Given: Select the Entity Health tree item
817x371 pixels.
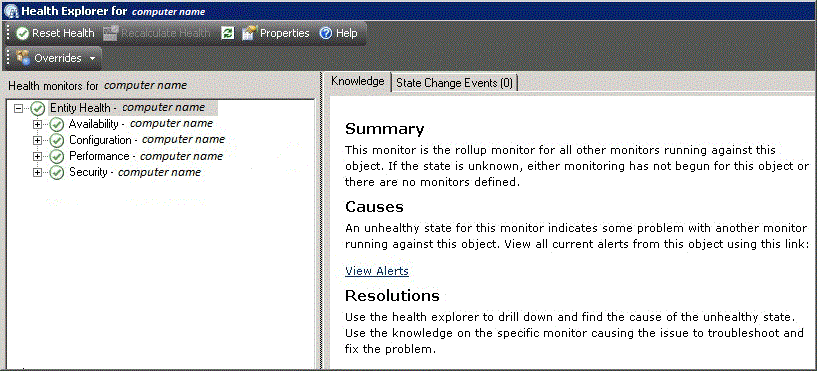Looking at the screenshot, I should click(x=133, y=108).
